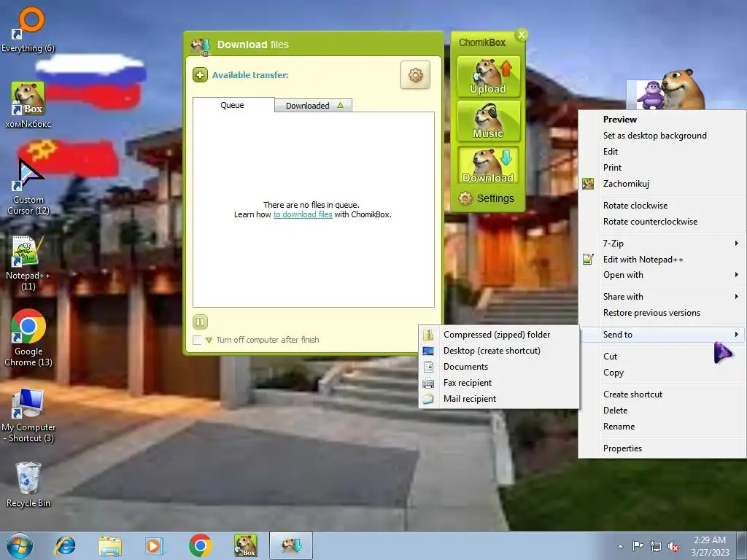
Task: Select the ChomikBox desktop shortcut icon
Action: click(28, 105)
